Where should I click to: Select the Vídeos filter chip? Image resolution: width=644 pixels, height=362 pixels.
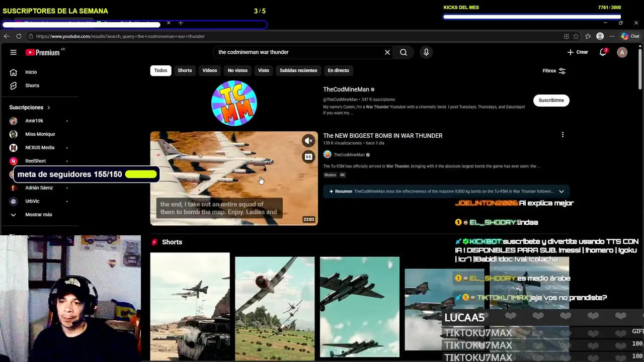click(210, 70)
